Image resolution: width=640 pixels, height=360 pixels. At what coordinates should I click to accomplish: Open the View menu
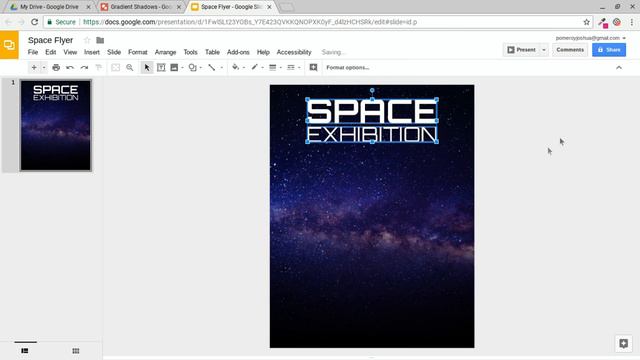pyautogui.click(x=70, y=52)
